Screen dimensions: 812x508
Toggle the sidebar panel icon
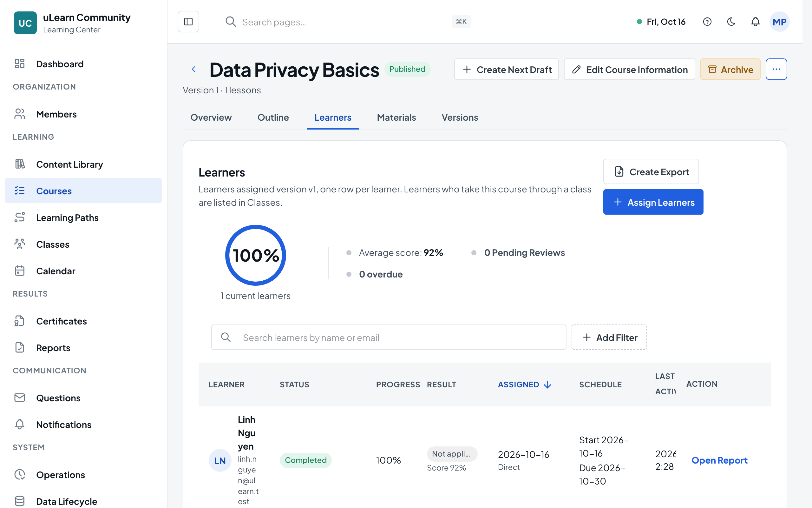(x=188, y=22)
